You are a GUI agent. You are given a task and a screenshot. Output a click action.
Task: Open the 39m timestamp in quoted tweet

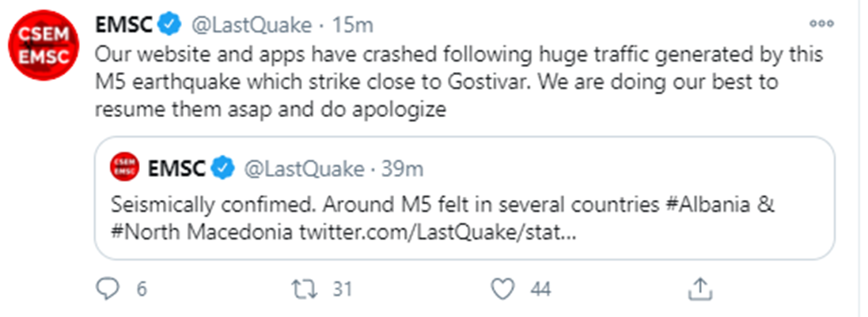[403, 168]
